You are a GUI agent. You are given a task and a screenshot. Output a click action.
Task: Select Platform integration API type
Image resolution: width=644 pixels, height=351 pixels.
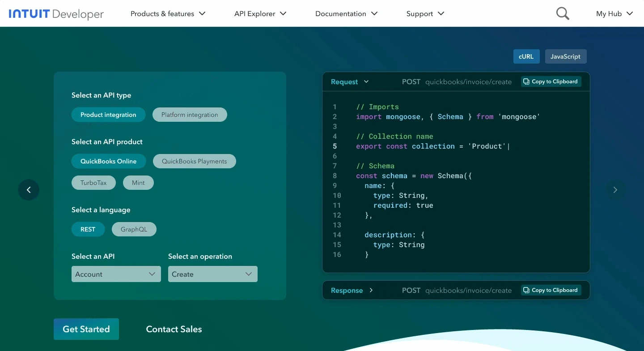point(190,115)
